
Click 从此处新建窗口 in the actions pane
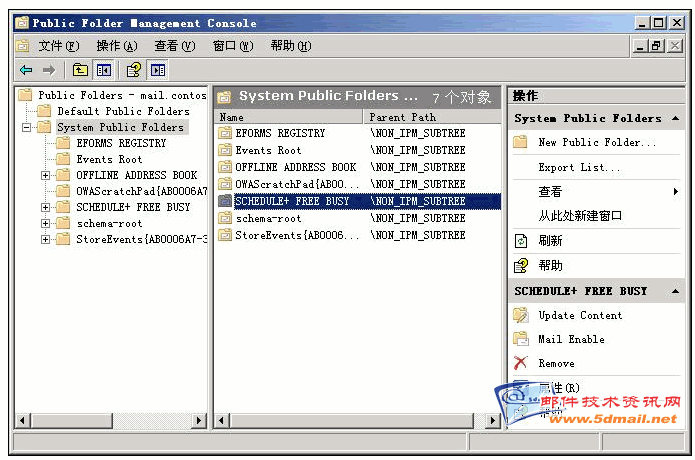pyautogui.click(x=580, y=216)
